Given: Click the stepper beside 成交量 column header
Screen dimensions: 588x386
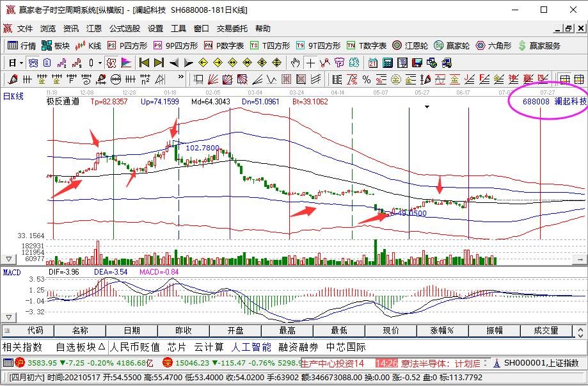Looking at the screenshot, I should [x=580, y=332].
